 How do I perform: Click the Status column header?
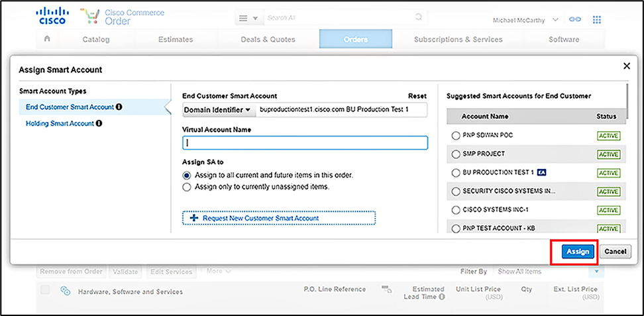coord(606,117)
